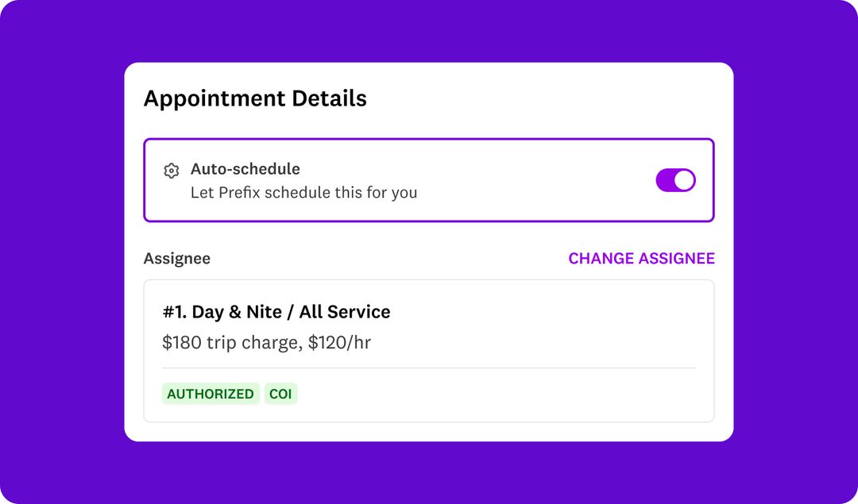Screen dimensions: 858x504
Task: Click the Auto-schedule gear icon
Action: 171,171
